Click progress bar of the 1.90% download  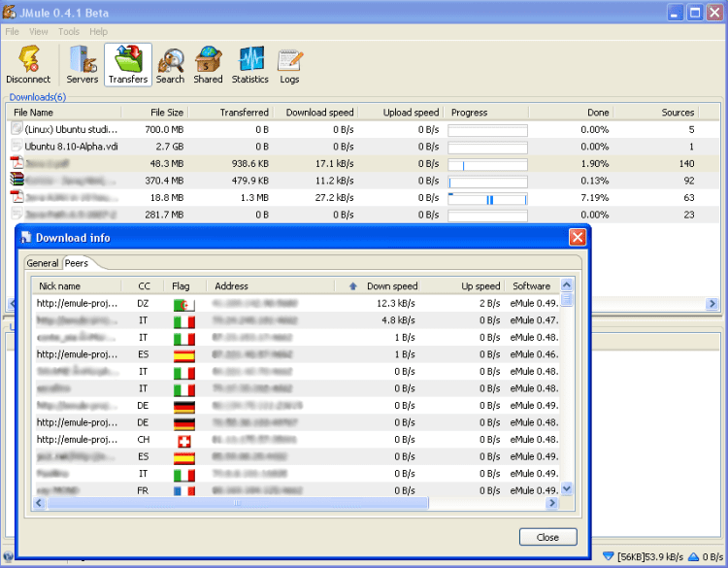click(487, 164)
